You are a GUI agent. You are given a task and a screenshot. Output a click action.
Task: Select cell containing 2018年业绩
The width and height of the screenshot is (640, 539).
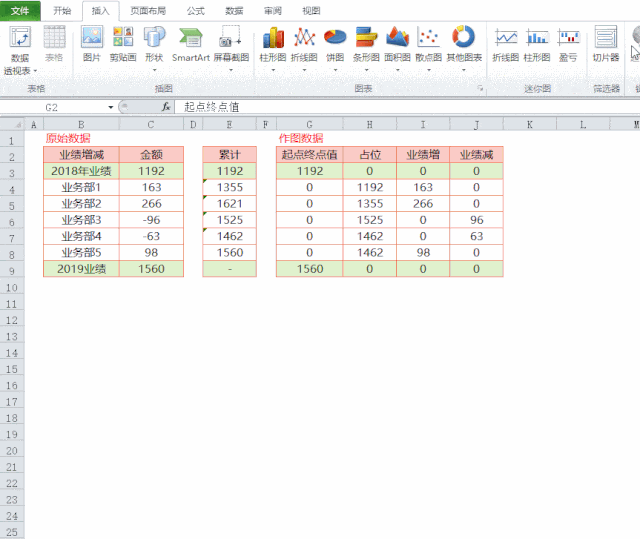coord(81,171)
